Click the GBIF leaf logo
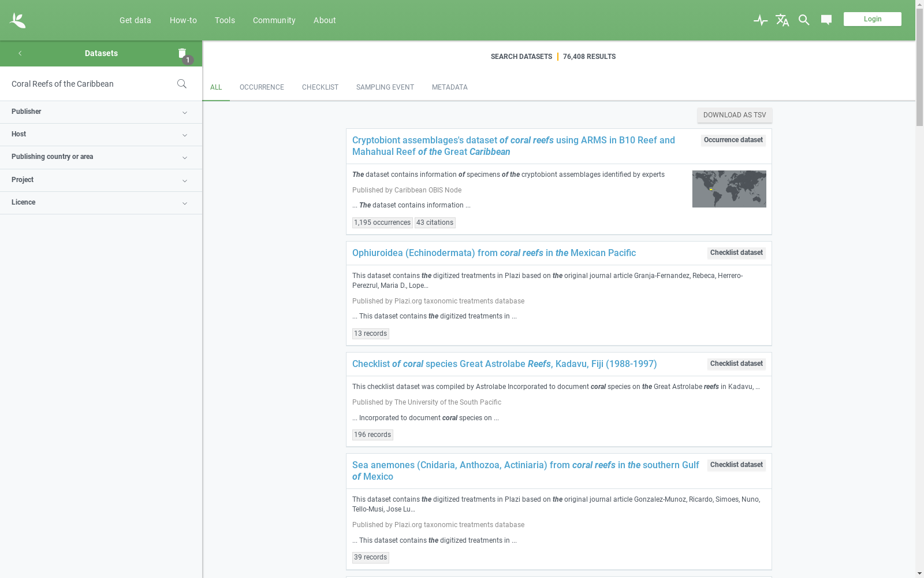 17,20
